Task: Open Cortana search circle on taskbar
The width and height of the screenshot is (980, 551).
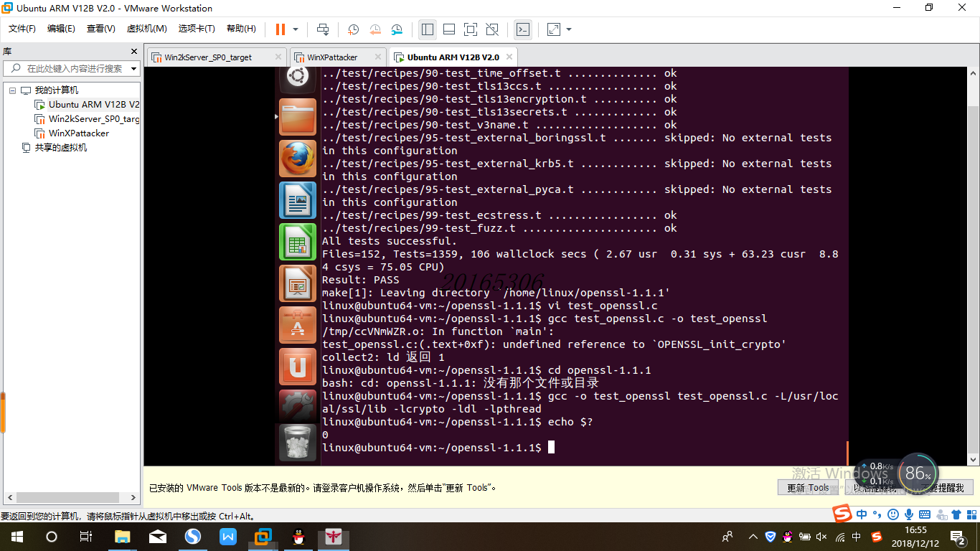Action: pos(51,537)
